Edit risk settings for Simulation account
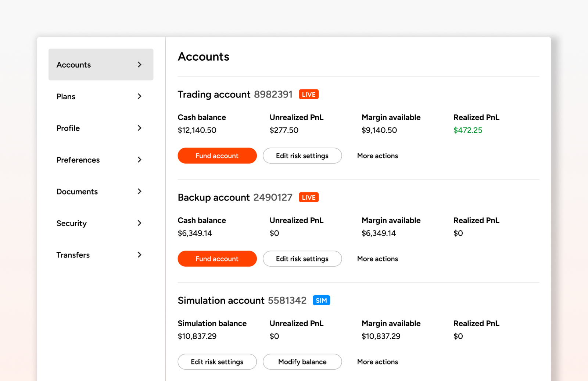 click(x=217, y=362)
